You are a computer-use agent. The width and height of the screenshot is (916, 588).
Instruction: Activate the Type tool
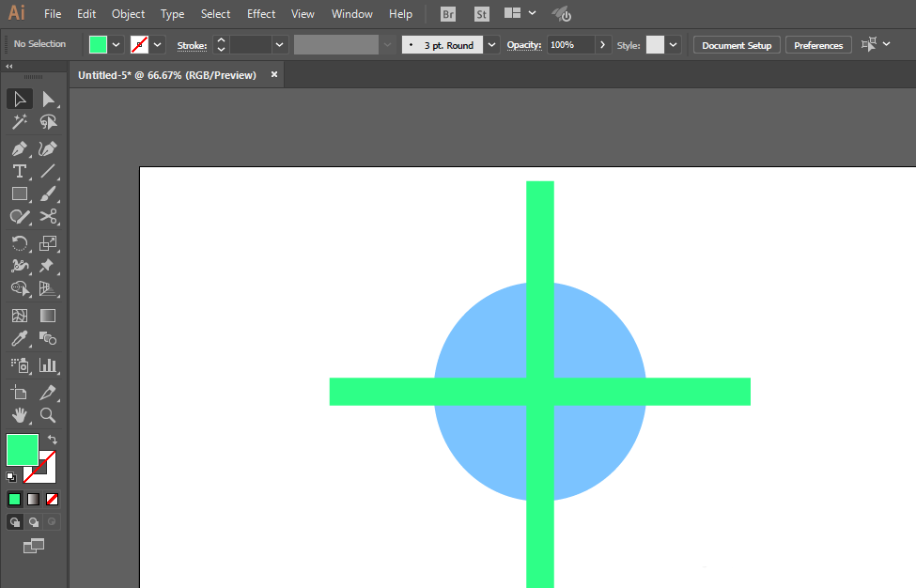[20, 171]
